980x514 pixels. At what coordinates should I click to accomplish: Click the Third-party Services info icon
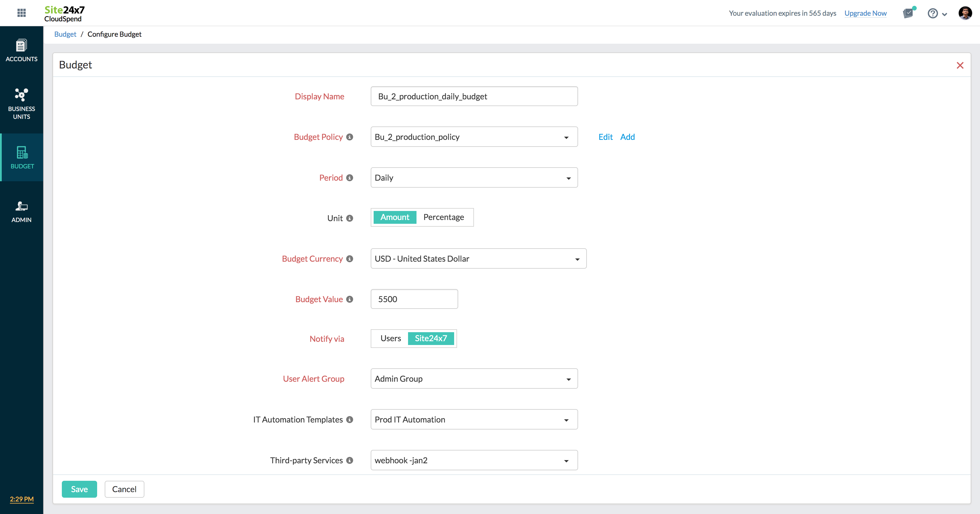tap(350, 460)
